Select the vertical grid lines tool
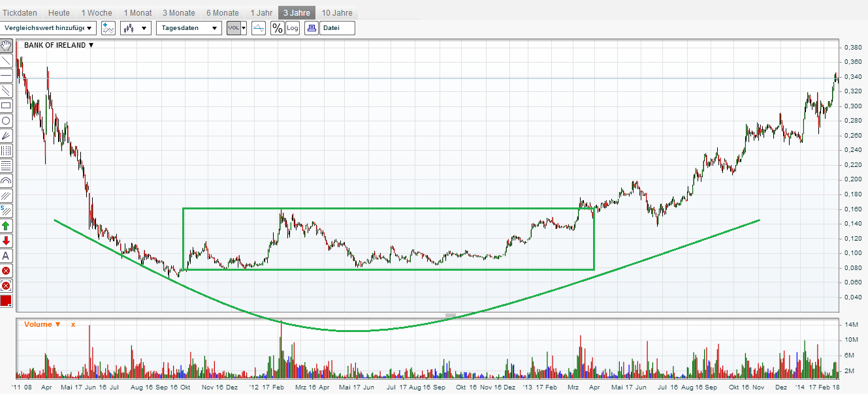868x394 pixels. (x=7, y=151)
